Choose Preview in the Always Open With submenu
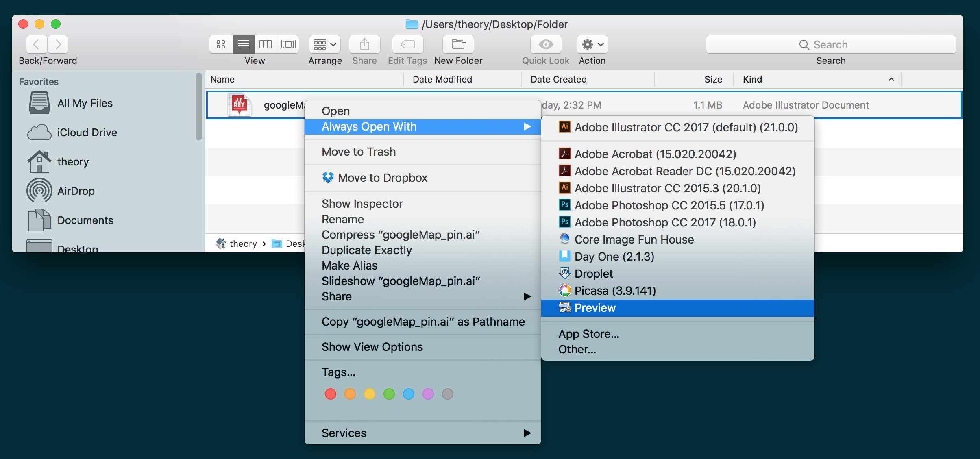 click(595, 308)
